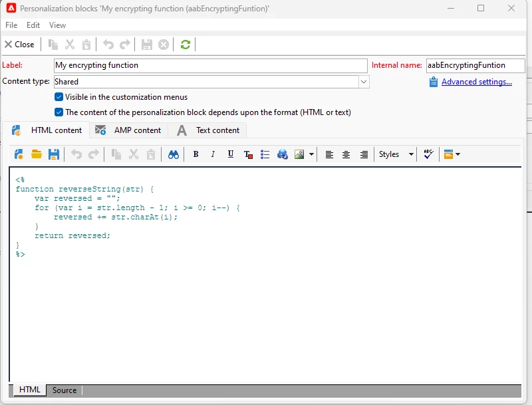
Task: Click the spell check icon
Action: [x=428, y=154]
